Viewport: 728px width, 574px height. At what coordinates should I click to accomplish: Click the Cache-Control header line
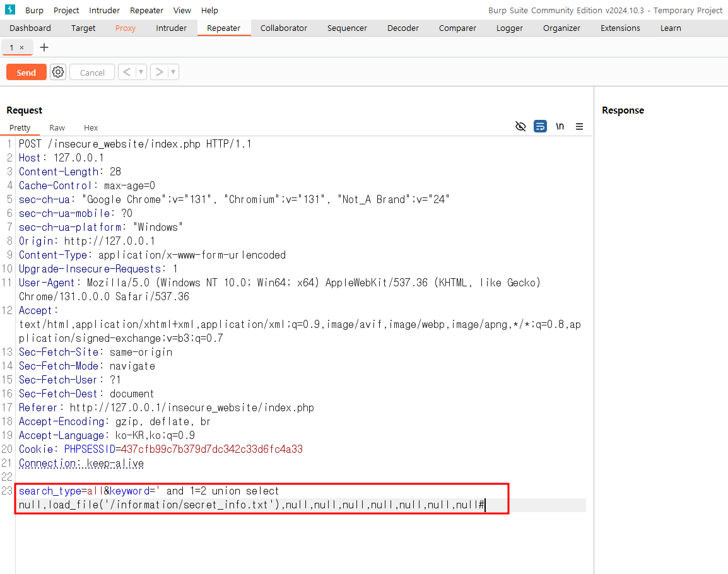pyautogui.click(x=87, y=185)
